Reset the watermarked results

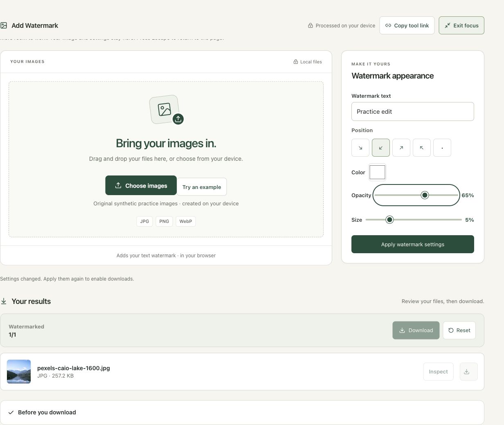(x=459, y=330)
